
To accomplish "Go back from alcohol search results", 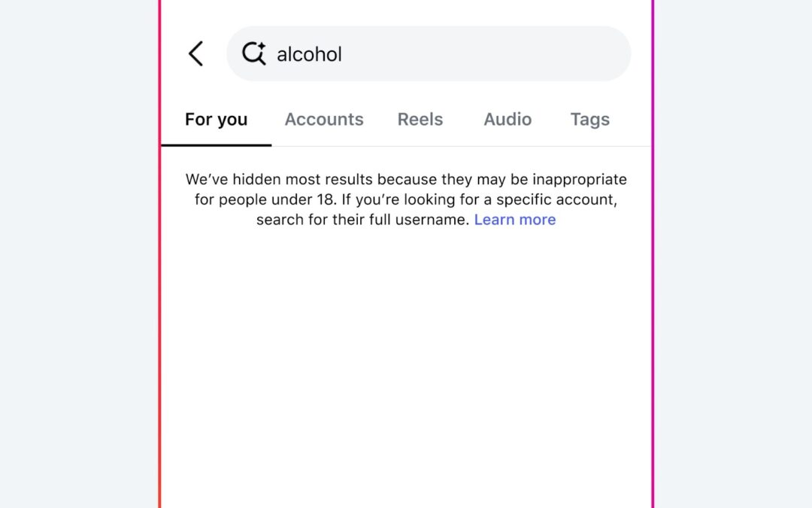I will pyautogui.click(x=195, y=54).
